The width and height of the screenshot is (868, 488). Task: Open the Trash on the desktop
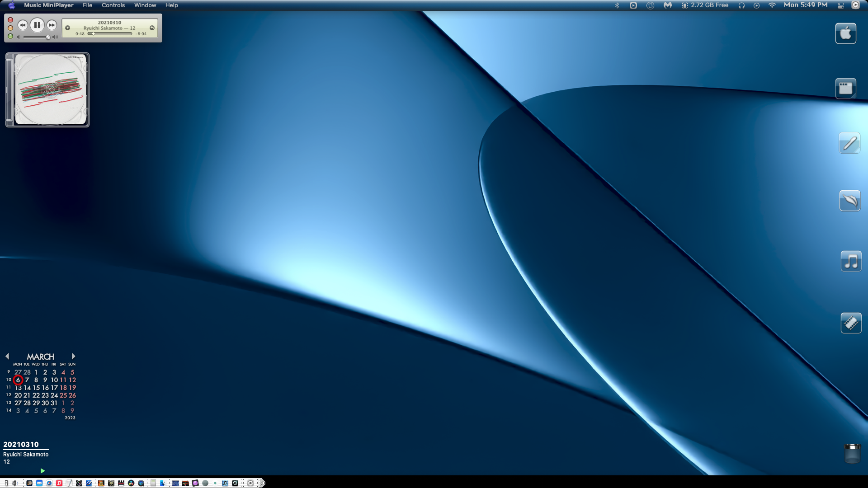852,453
